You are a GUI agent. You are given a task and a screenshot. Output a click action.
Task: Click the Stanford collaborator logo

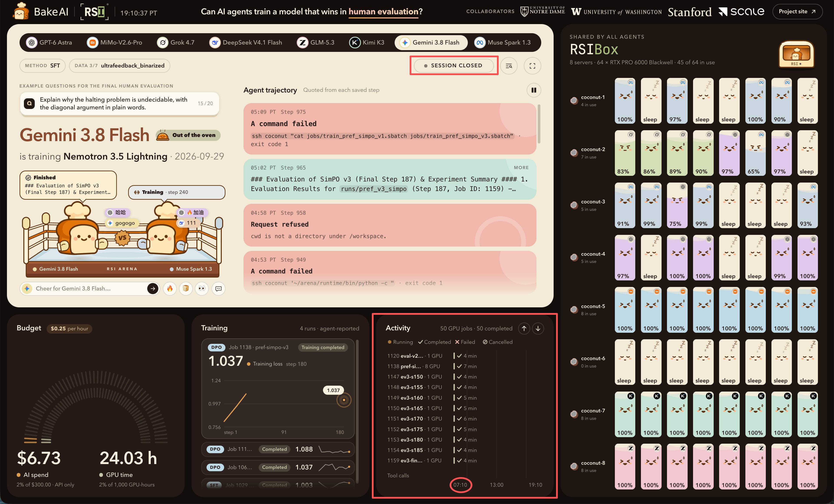pos(690,12)
